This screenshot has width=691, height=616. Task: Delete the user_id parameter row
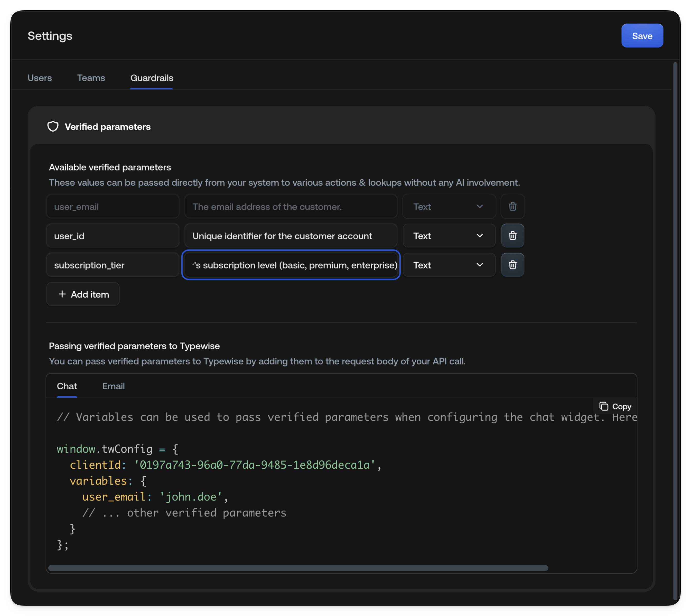click(x=512, y=236)
